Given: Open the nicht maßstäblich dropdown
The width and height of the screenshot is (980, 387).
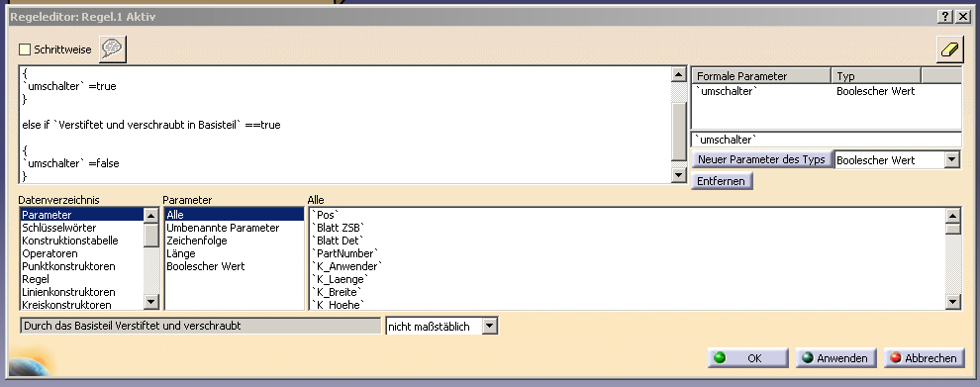Looking at the screenshot, I should (490, 326).
